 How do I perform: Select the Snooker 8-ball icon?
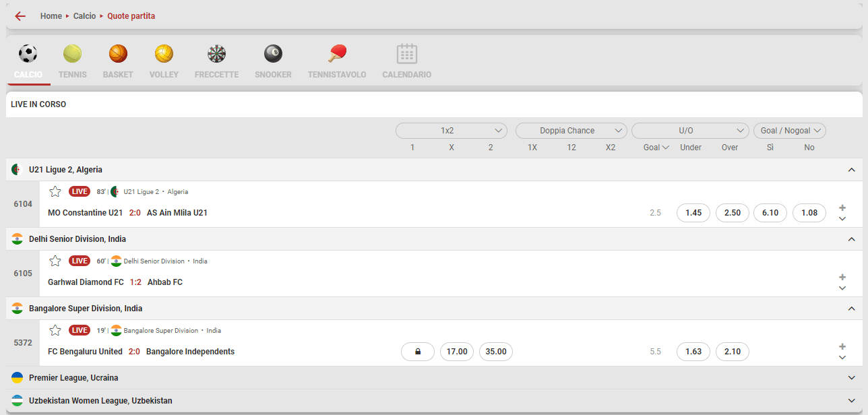pos(273,54)
